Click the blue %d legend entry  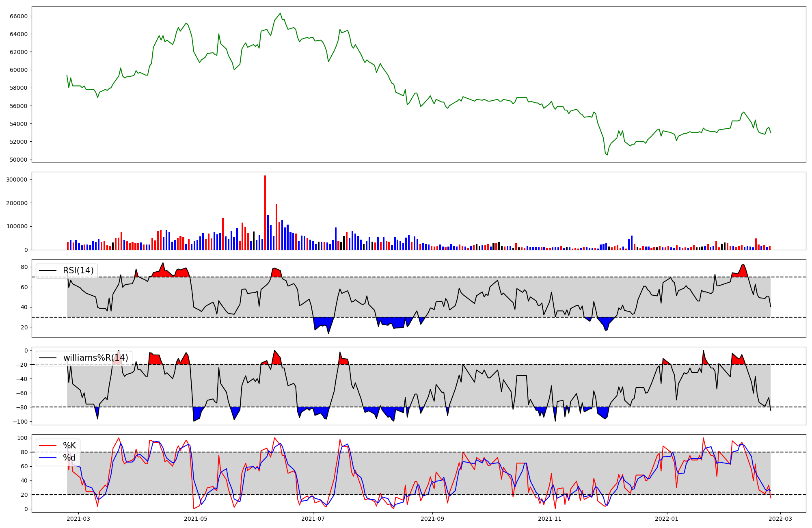point(69,458)
